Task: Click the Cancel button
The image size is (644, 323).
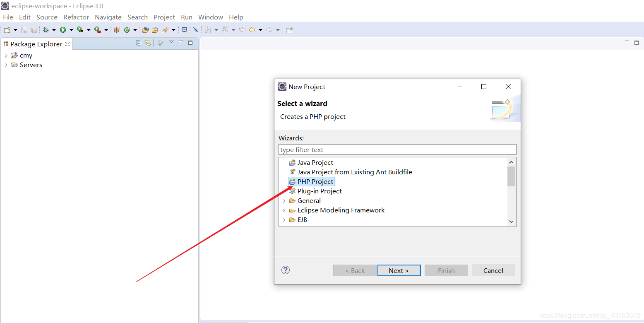Action: [493, 270]
